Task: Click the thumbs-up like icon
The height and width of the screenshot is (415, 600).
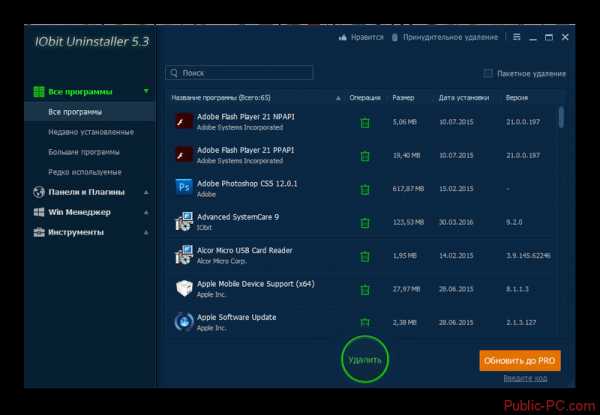Action: click(342, 37)
